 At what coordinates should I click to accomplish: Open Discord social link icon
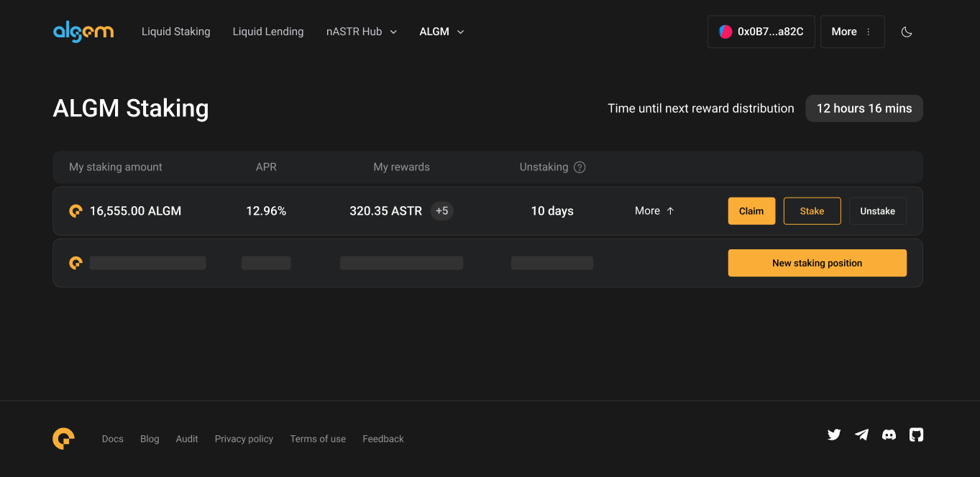click(x=889, y=435)
